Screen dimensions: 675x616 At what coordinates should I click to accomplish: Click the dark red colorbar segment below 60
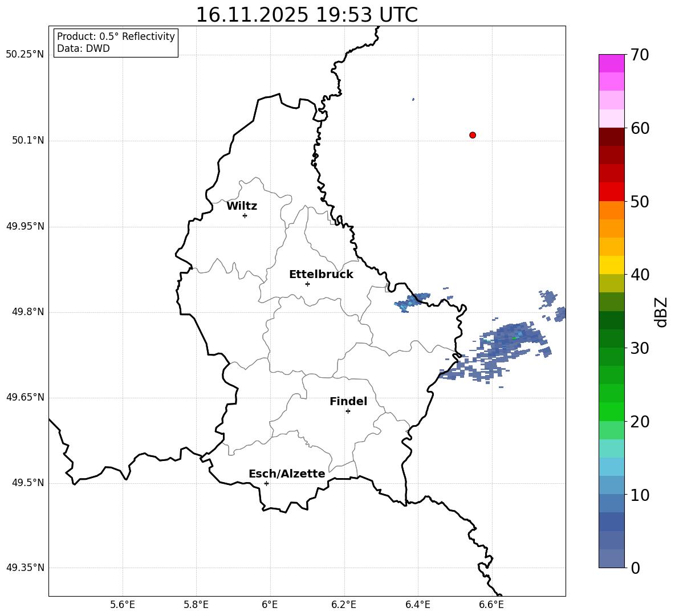tap(611, 137)
